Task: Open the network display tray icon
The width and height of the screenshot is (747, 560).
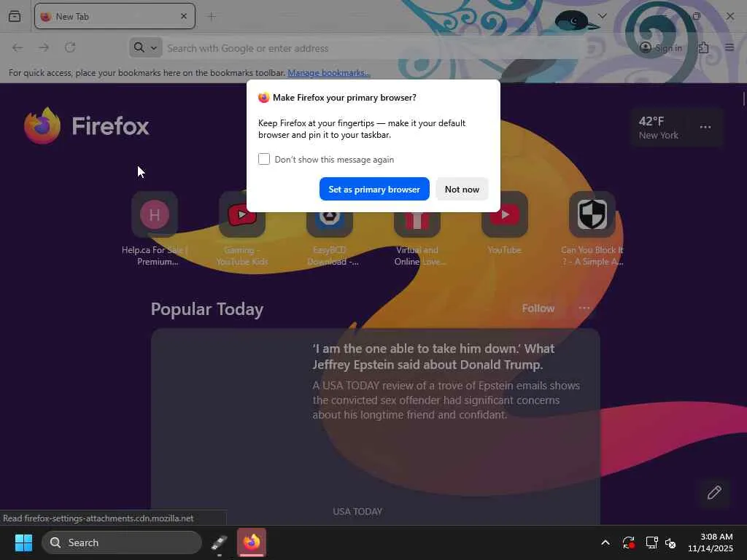Action: pyautogui.click(x=651, y=542)
